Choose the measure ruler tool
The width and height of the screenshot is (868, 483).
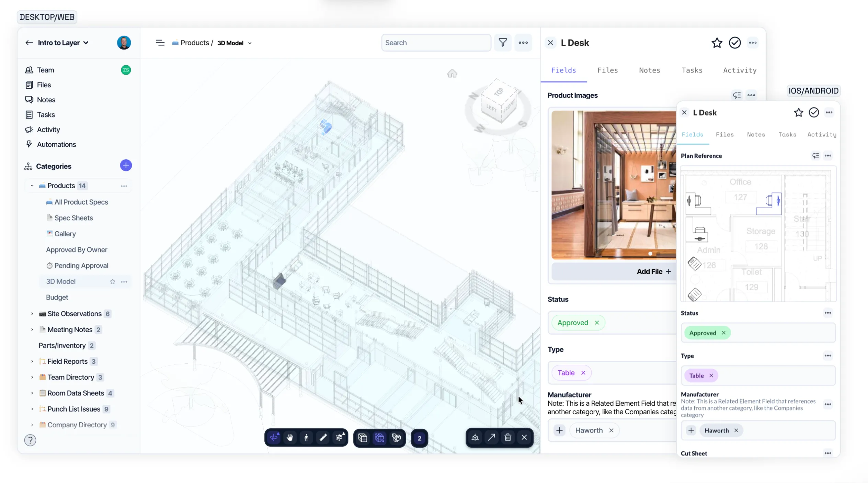coord(323,437)
